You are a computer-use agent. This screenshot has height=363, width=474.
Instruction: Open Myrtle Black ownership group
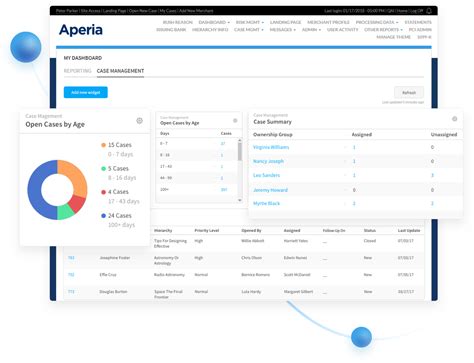pos(266,203)
